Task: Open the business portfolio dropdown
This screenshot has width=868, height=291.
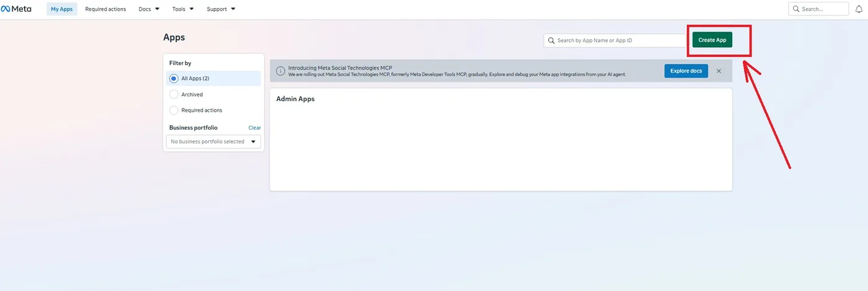Action: click(x=213, y=141)
